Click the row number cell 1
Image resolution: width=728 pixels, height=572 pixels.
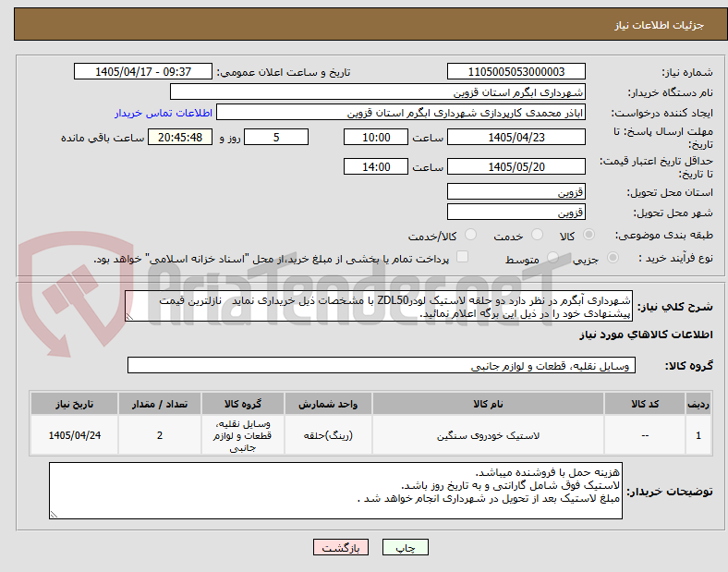click(698, 435)
